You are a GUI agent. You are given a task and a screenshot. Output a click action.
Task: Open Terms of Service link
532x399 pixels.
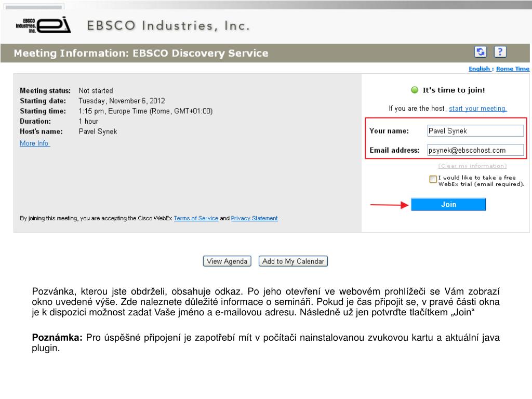[x=196, y=218]
